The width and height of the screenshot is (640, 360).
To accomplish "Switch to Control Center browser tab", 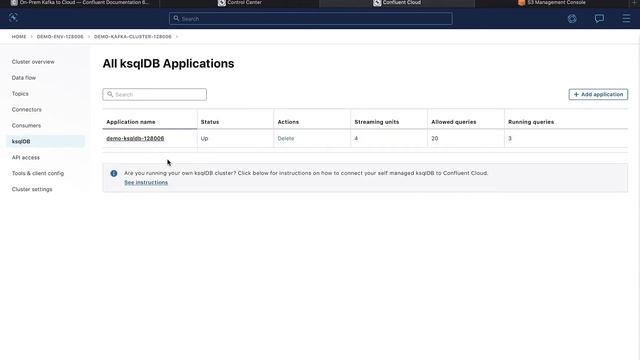I will pyautogui.click(x=240, y=3).
